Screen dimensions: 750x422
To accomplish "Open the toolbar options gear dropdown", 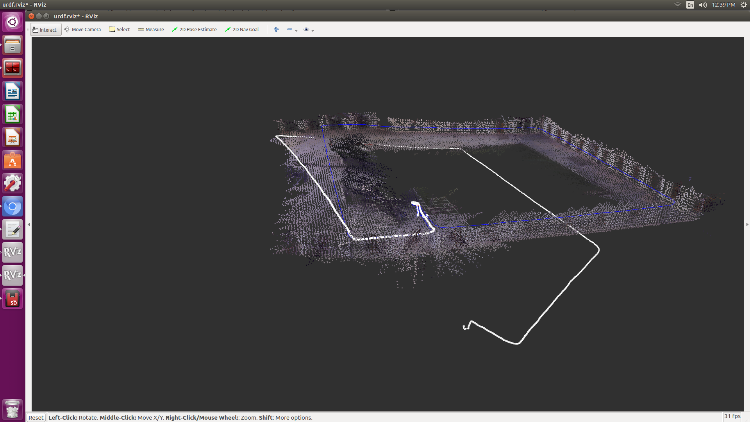I will pyautogui.click(x=307, y=30).
